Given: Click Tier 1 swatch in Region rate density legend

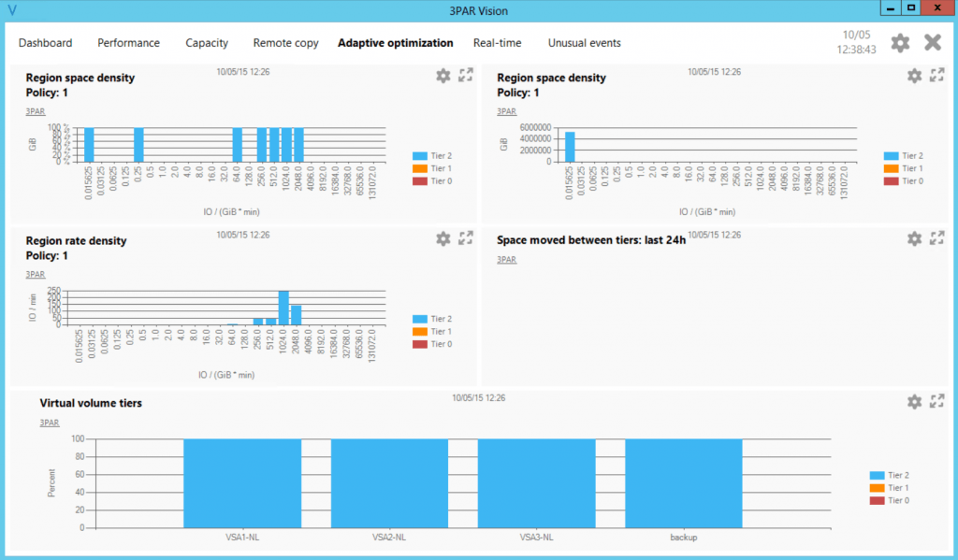Looking at the screenshot, I should point(420,332).
